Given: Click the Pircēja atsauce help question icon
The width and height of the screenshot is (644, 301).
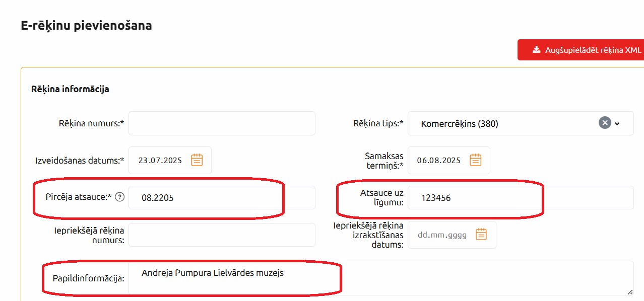Looking at the screenshot, I should [x=119, y=197].
